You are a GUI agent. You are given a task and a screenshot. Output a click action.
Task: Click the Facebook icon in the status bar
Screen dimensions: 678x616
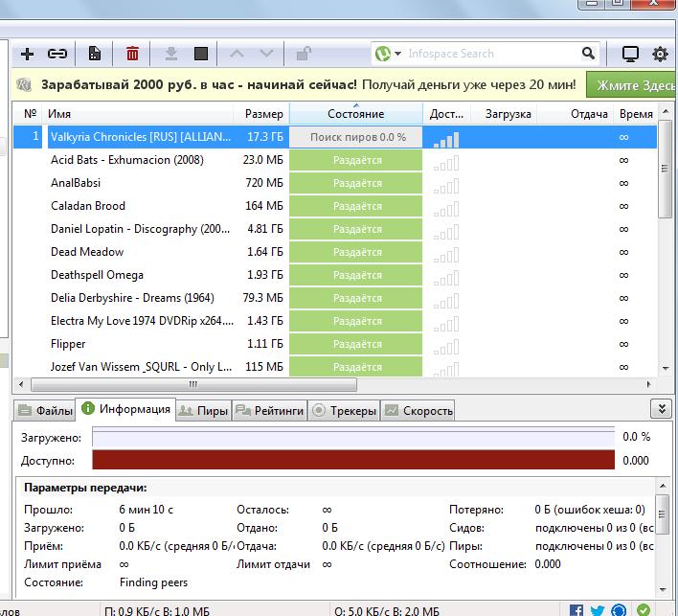(x=576, y=610)
